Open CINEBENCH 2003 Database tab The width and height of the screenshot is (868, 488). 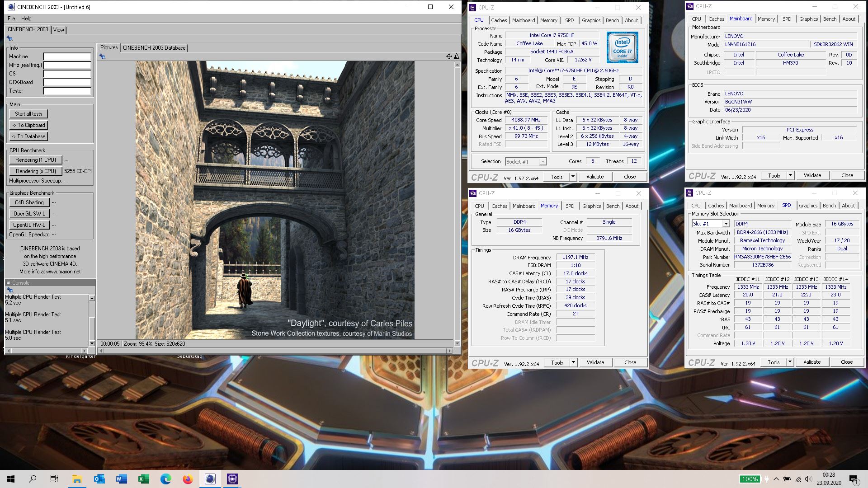pyautogui.click(x=154, y=48)
